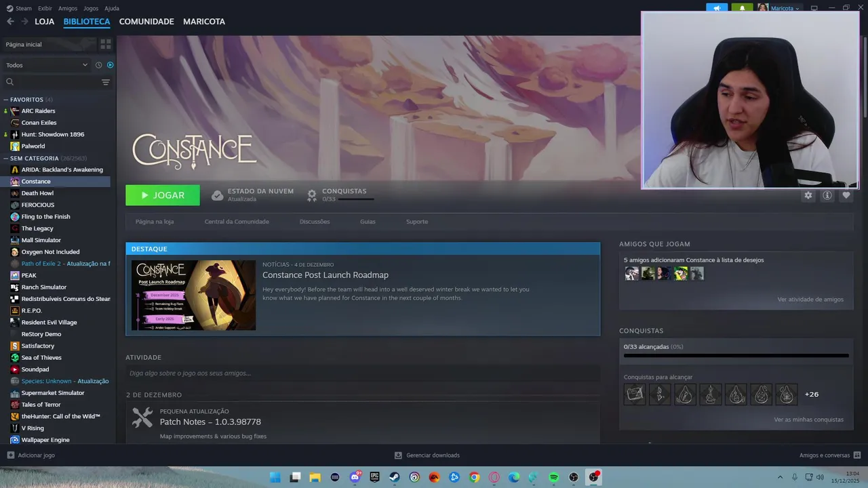Collapse the FAVORITOS category
Viewport: 868px width, 488px height.
[x=6, y=100]
